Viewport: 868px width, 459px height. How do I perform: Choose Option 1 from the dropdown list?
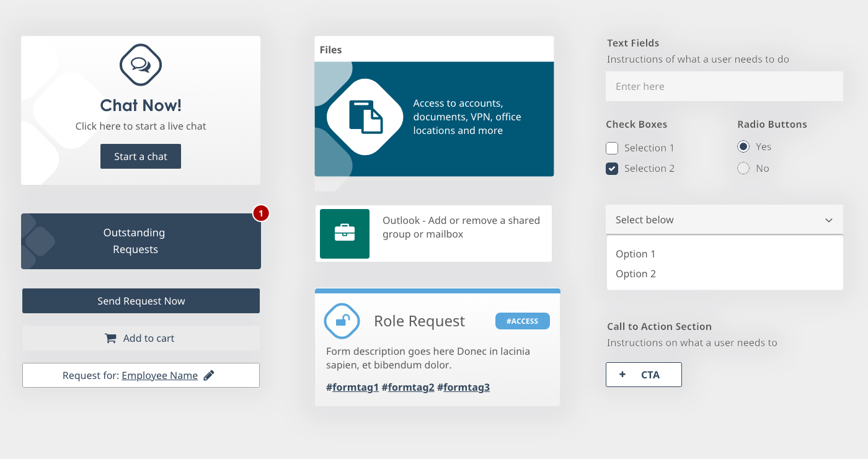click(x=635, y=254)
